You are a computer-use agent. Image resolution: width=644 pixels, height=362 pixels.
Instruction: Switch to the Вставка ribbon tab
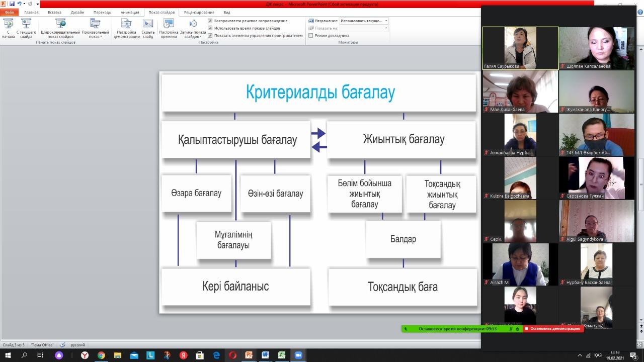[x=55, y=12]
